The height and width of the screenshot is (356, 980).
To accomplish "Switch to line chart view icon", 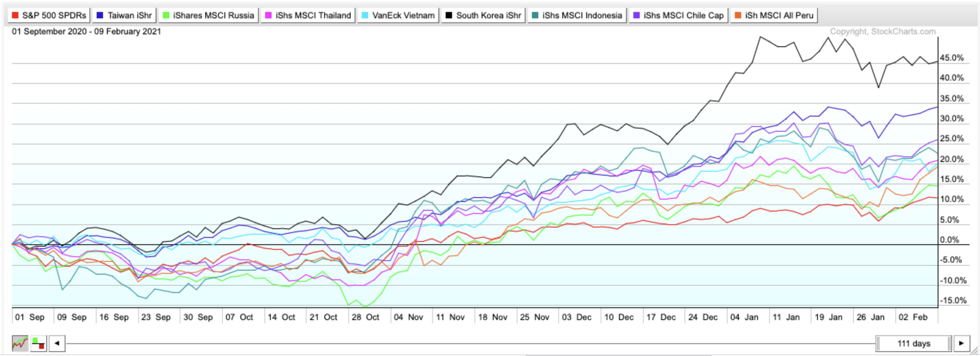I will pos(20,343).
